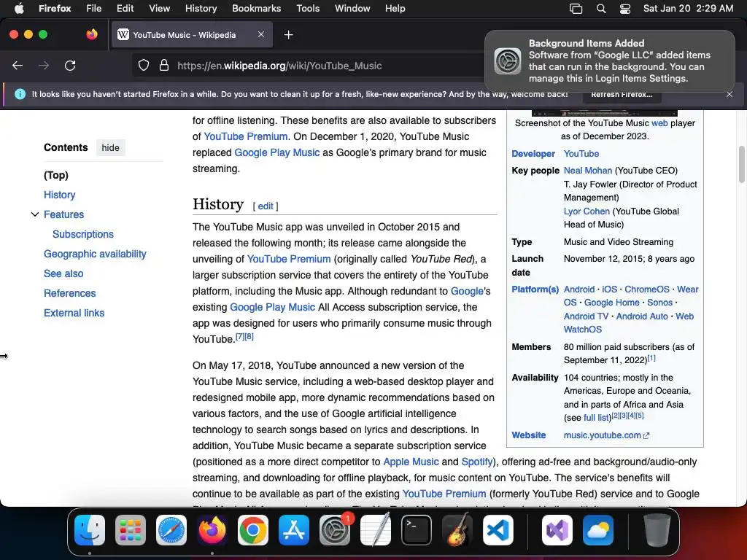Viewport: 747px width, 560px height.
Task: Open the File menu
Action: click(94, 8)
